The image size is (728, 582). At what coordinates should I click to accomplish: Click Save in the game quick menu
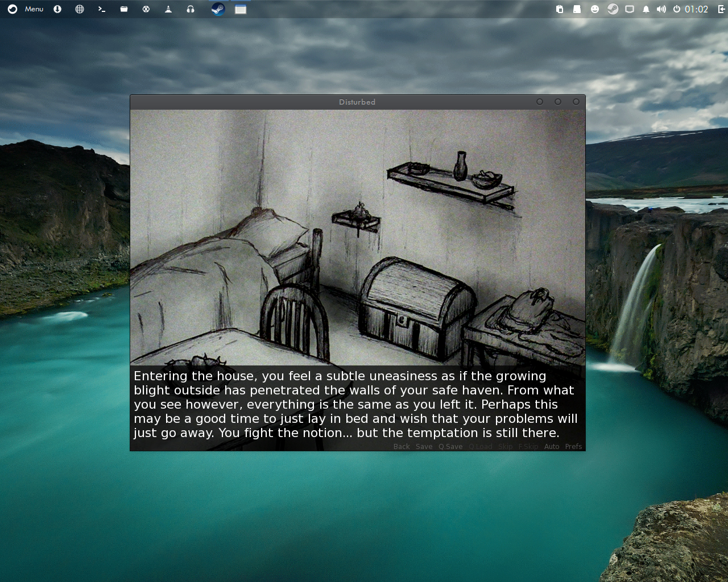click(x=424, y=447)
